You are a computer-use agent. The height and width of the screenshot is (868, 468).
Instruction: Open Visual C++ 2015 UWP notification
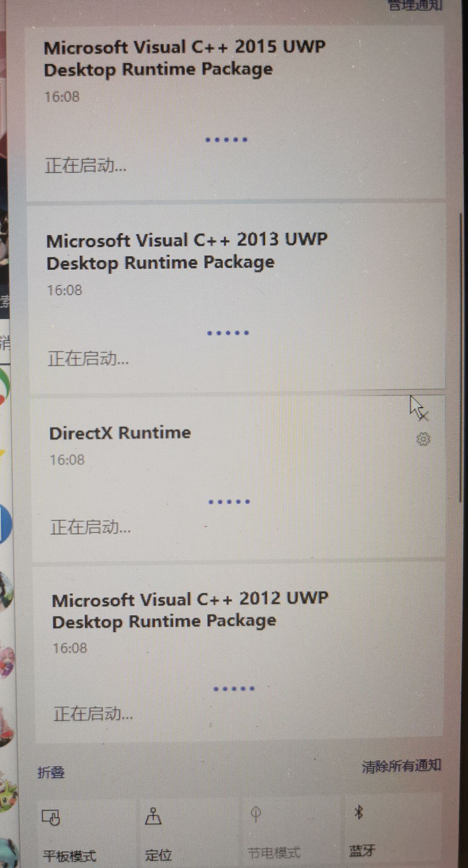236,113
